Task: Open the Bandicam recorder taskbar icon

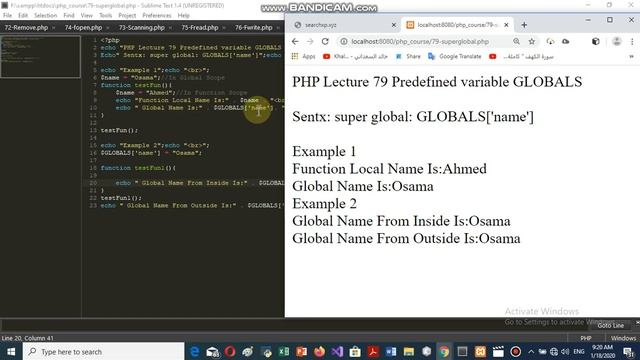Action: tap(516, 351)
